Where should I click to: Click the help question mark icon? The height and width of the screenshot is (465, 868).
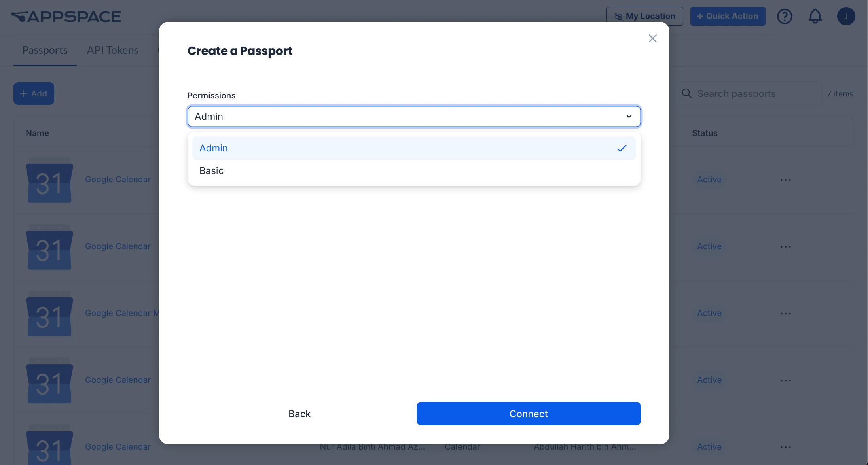(785, 16)
